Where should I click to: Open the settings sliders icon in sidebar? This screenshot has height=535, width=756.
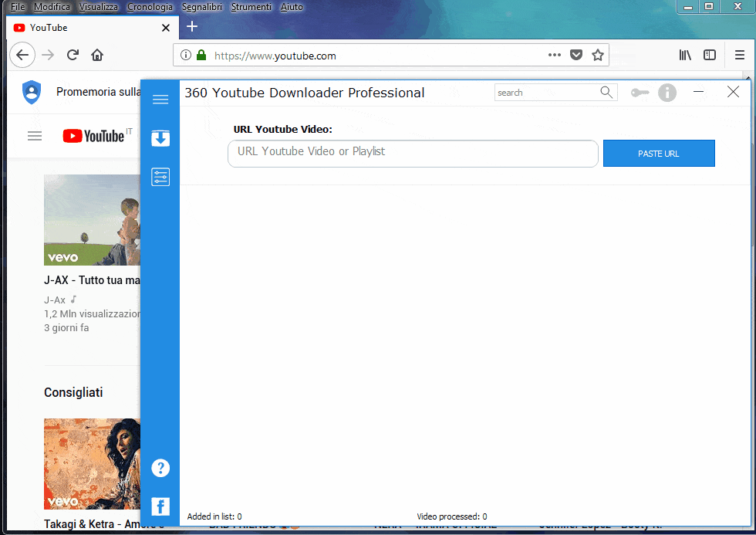[x=160, y=177]
